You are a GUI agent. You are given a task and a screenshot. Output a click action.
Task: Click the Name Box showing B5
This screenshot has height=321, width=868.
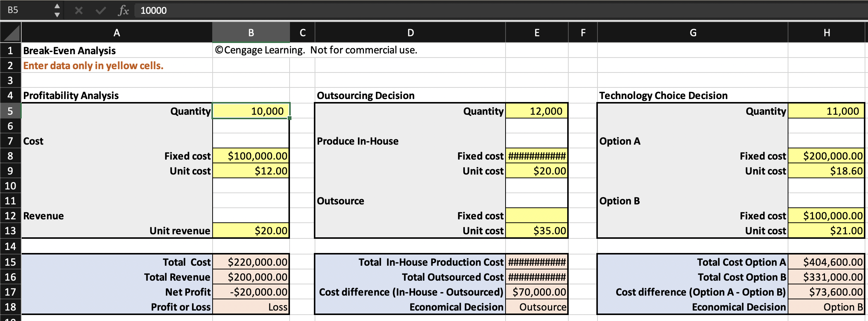click(26, 10)
